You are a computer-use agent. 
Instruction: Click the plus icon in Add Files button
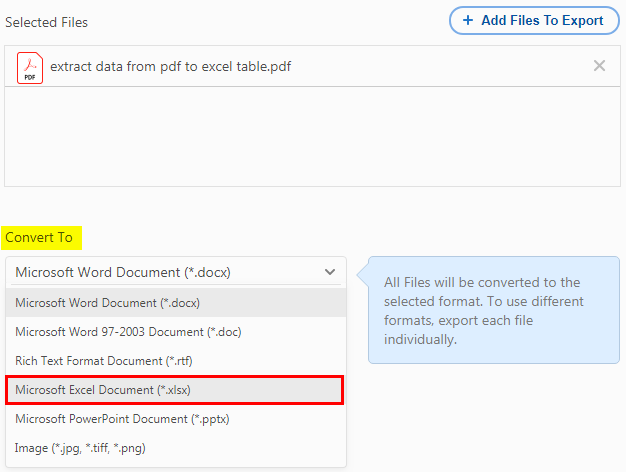tap(468, 20)
